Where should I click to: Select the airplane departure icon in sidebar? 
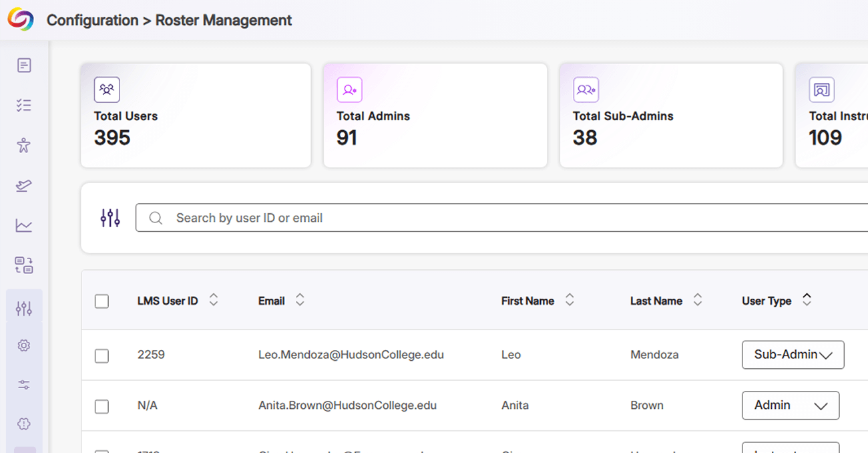click(24, 186)
